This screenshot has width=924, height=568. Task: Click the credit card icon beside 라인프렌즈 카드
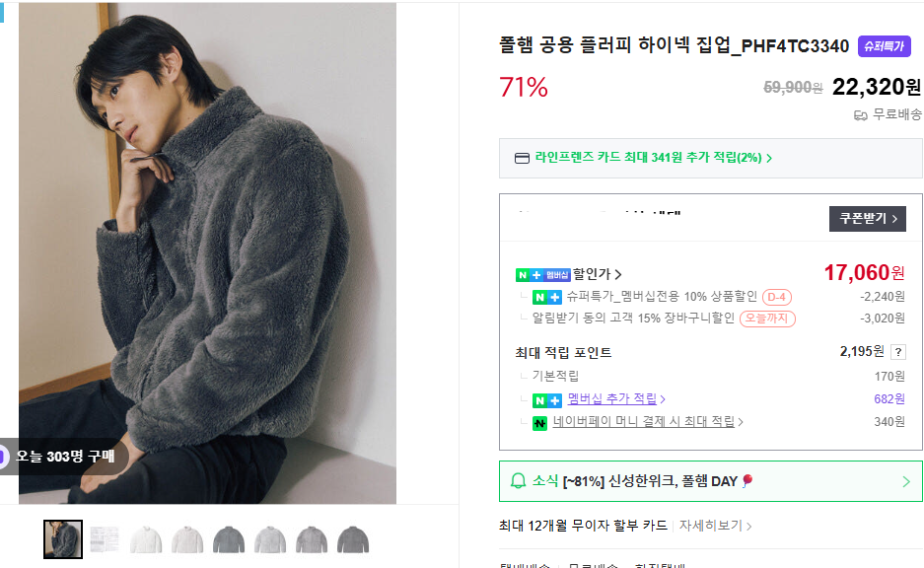point(522,158)
